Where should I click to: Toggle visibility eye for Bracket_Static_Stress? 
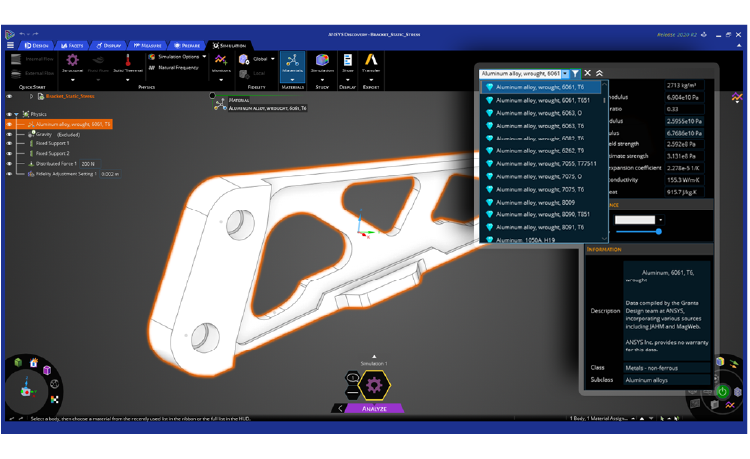tap(9, 96)
